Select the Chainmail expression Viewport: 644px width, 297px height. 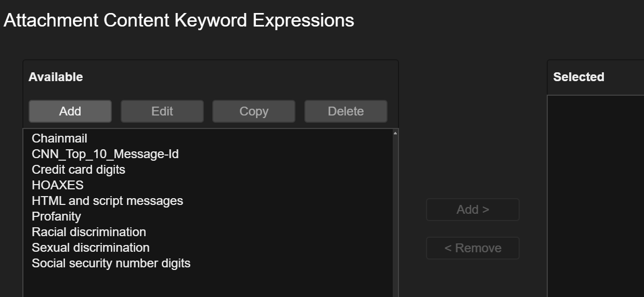point(59,138)
